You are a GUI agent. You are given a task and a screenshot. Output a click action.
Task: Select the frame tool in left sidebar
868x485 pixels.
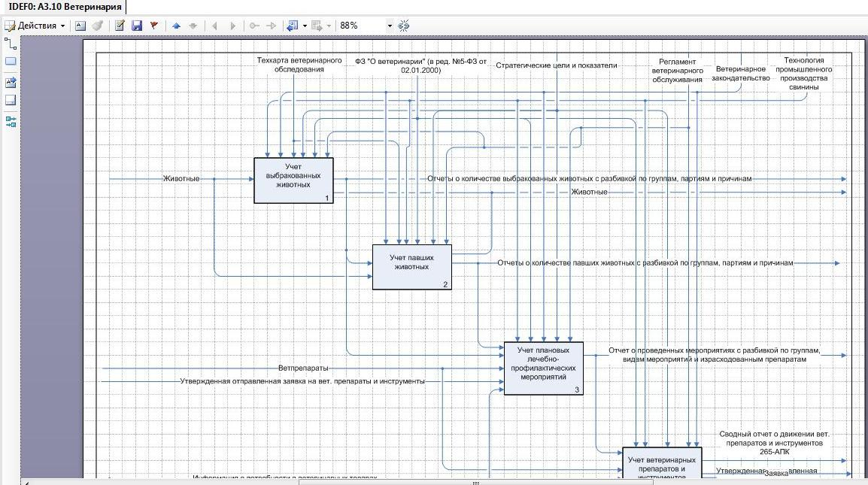(x=11, y=100)
